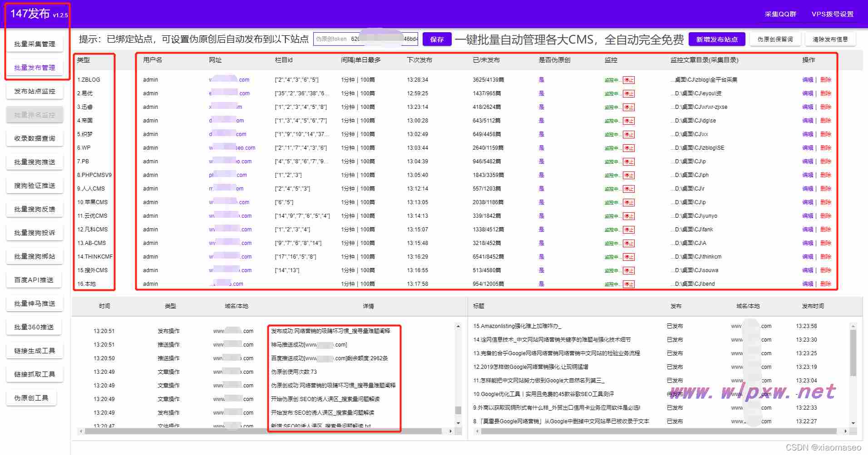
Task: Open 发布站点监控 page
Action: (x=35, y=91)
